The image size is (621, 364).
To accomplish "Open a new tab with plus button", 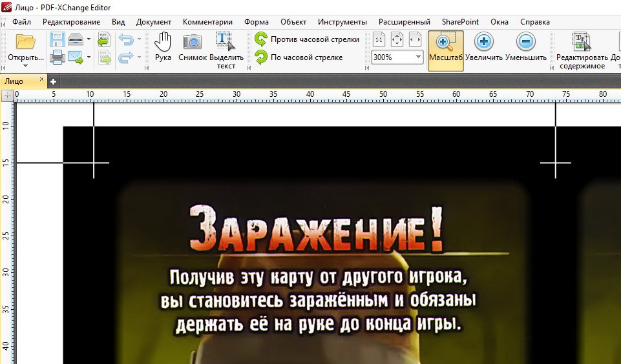I will 53,81.
